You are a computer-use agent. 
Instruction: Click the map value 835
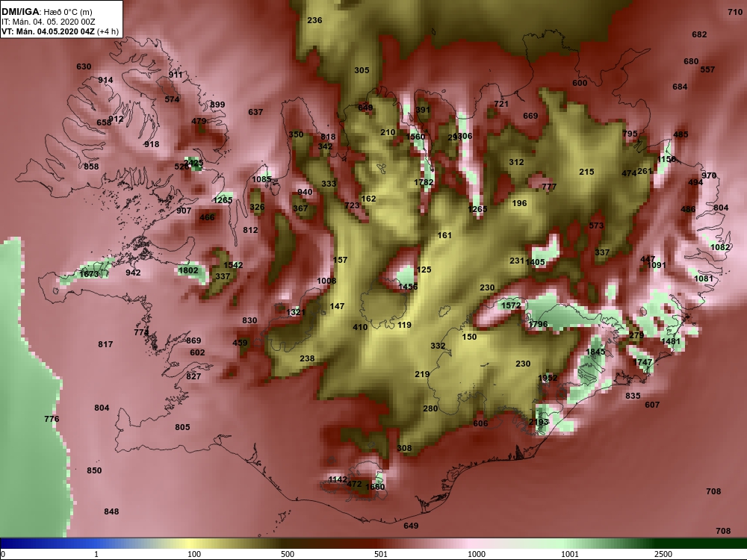633,395
